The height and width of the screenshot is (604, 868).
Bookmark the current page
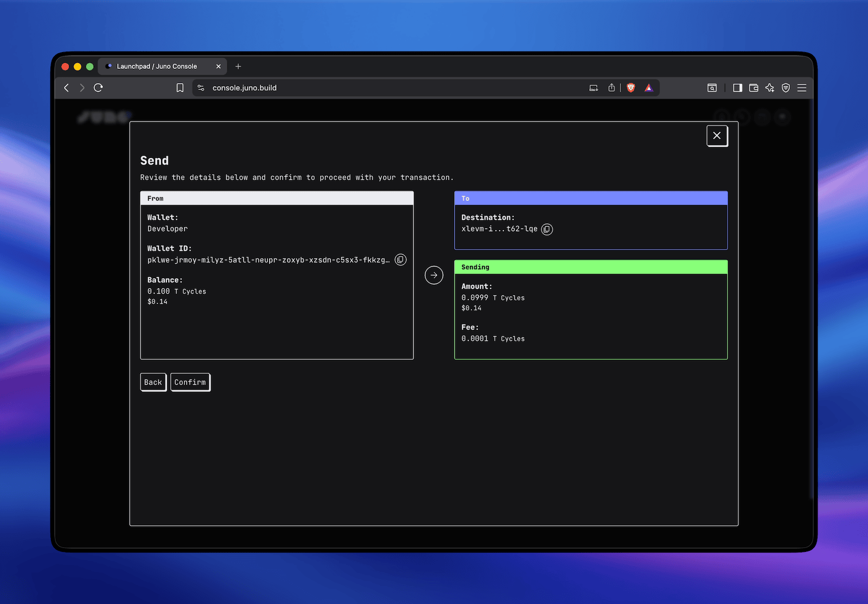(180, 87)
